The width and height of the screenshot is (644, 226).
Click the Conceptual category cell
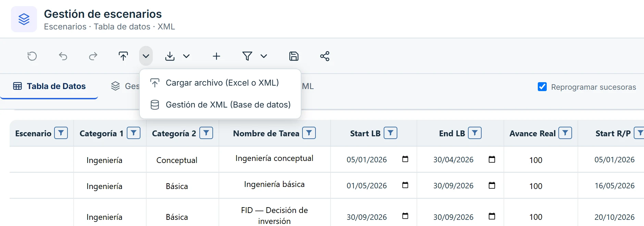177,160
